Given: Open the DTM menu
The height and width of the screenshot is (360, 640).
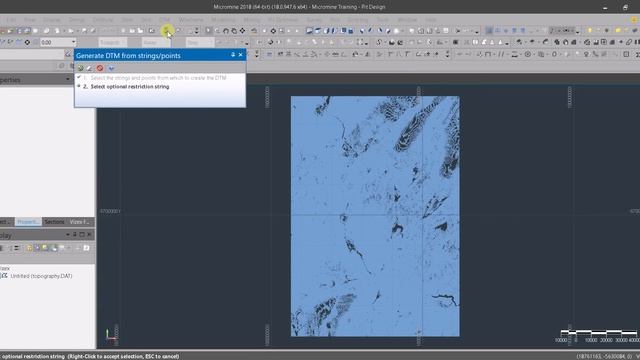Looking at the screenshot, I should click(164, 20).
